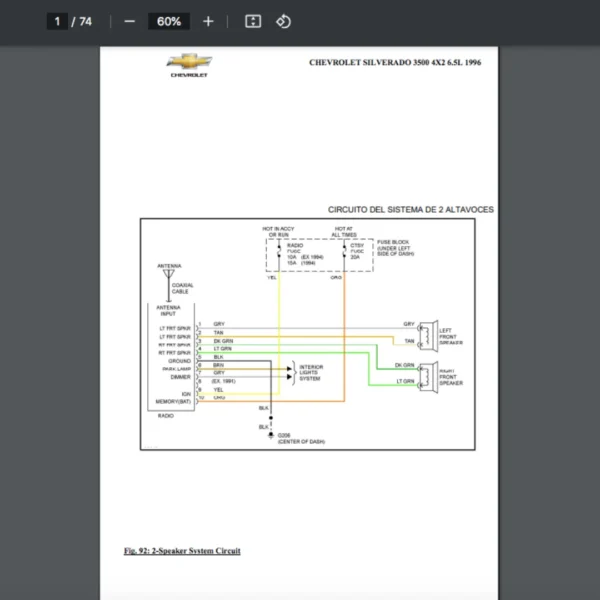Viewport: 600px width, 600px height.
Task: Click the MEMORY(BAT) pin label on radio
Action: [x=171, y=402]
